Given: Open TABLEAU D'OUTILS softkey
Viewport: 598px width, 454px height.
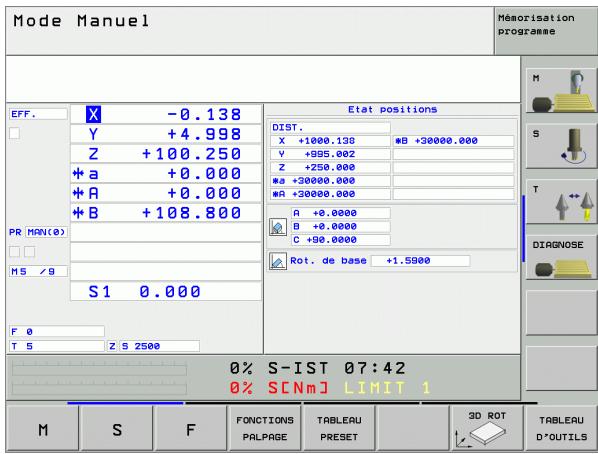Looking at the screenshot, I should 561,428.
